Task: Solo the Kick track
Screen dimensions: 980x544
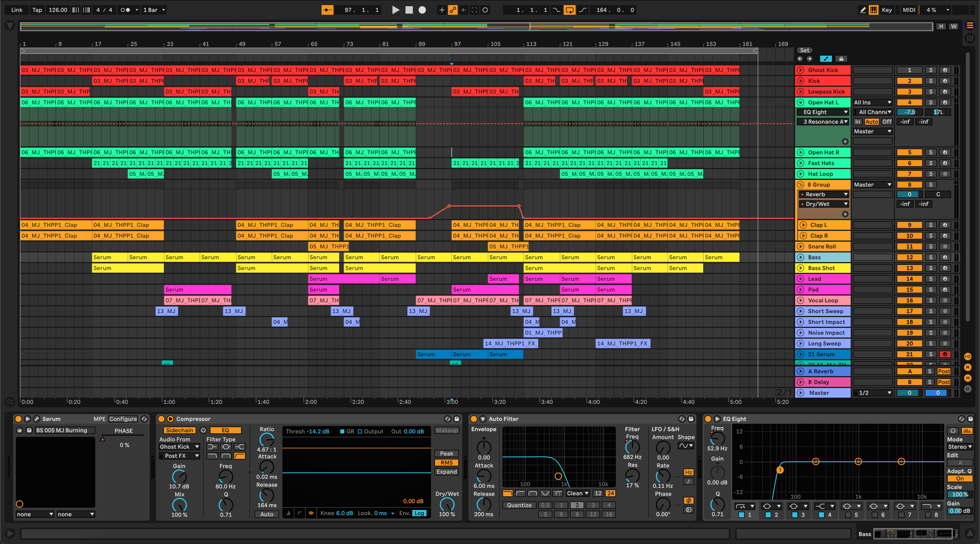Action: point(931,81)
